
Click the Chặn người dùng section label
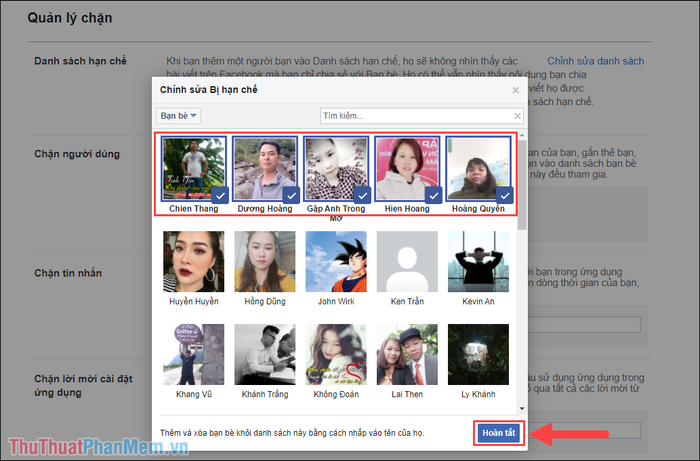click(x=77, y=154)
